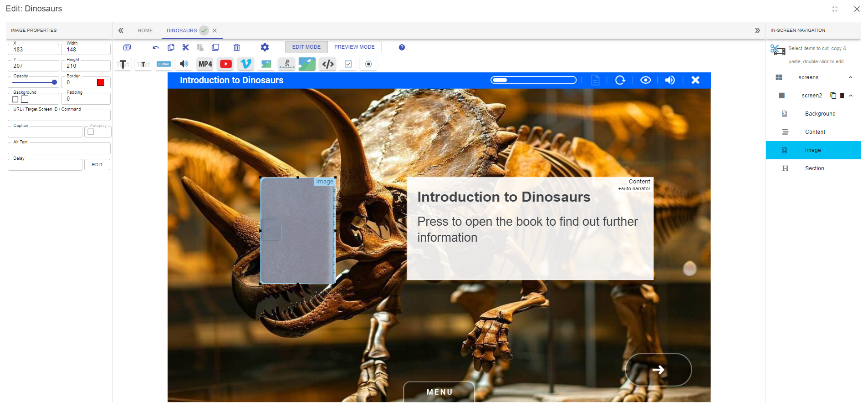
Task: Add an audio element with speaker icon
Action: 184,64
